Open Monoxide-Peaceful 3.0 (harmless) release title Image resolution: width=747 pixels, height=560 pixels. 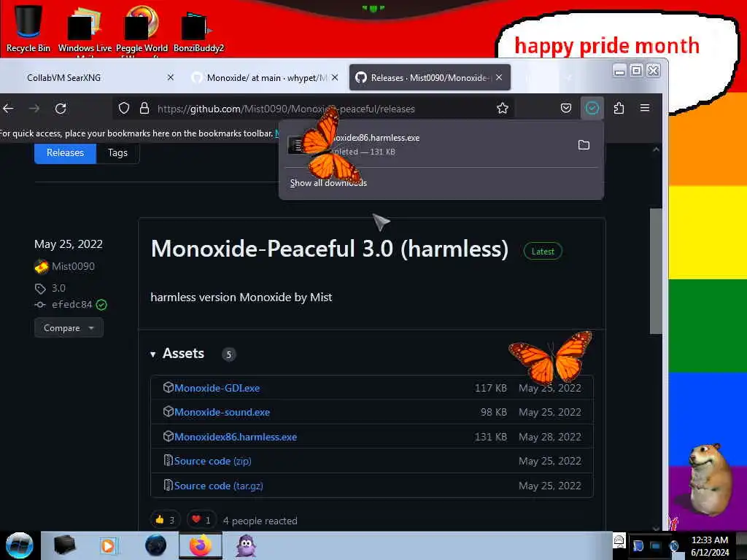[330, 249]
